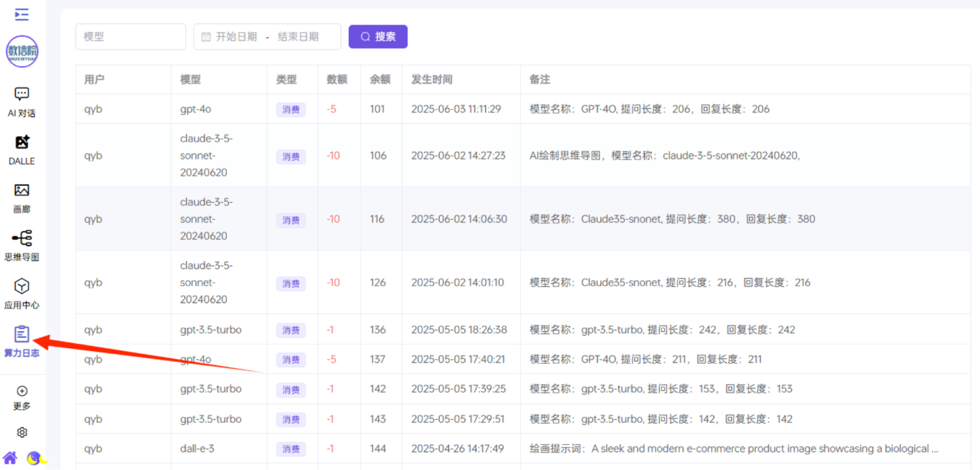Viewport: 980px width, 470px height.
Task: Open the 结束日期 end date picker
Action: coord(298,37)
